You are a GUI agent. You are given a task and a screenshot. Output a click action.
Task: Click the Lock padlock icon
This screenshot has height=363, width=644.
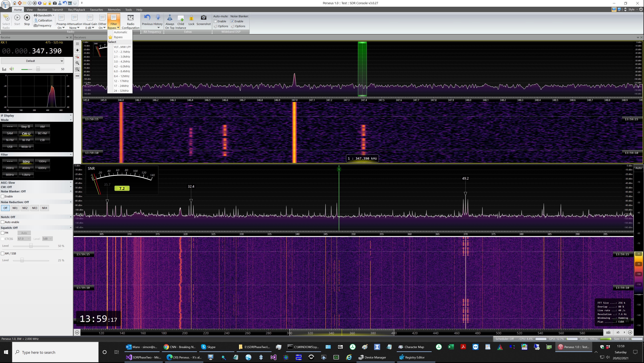[x=191, y=18]
